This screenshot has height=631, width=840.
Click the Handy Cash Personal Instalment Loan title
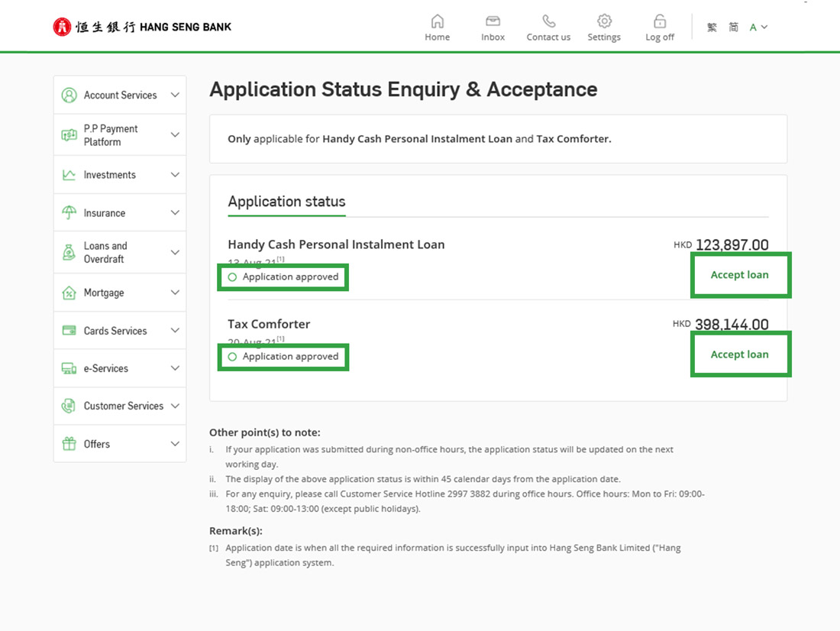(x=336, y=244)
